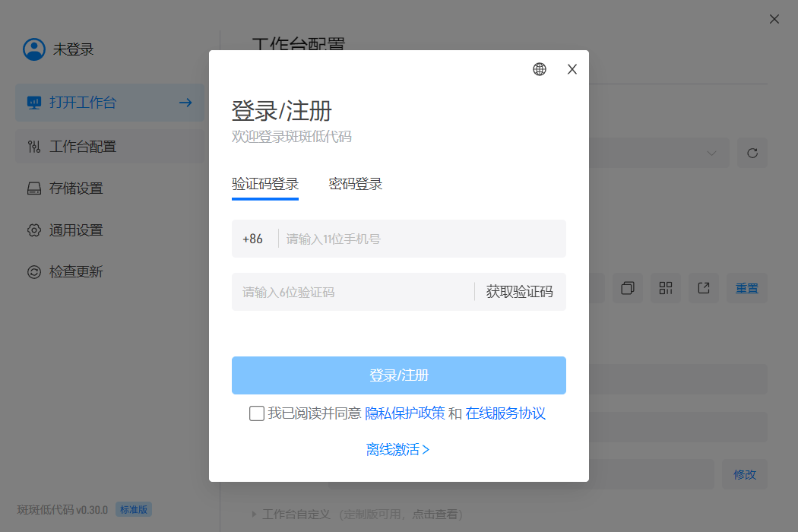
Task: Click the blue 登录/注册 button
Action: [x=399, y=375]
